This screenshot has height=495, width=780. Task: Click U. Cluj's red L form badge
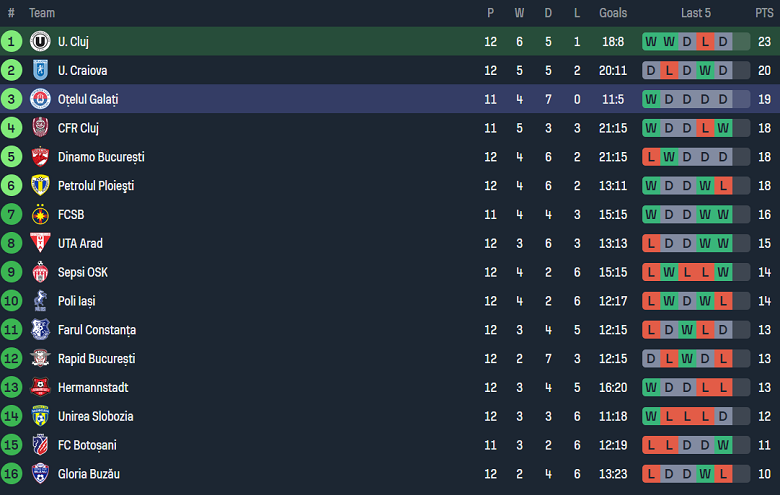point(705,42)
